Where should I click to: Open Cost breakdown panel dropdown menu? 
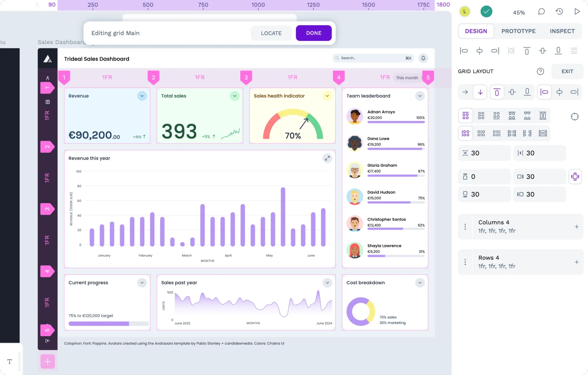[420, 282]
